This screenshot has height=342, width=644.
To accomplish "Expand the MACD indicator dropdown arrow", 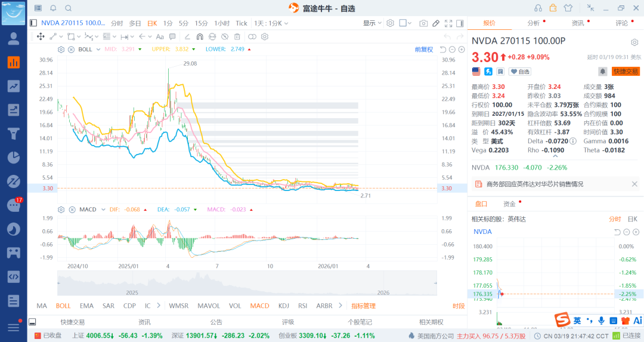I will pos(103,209).
